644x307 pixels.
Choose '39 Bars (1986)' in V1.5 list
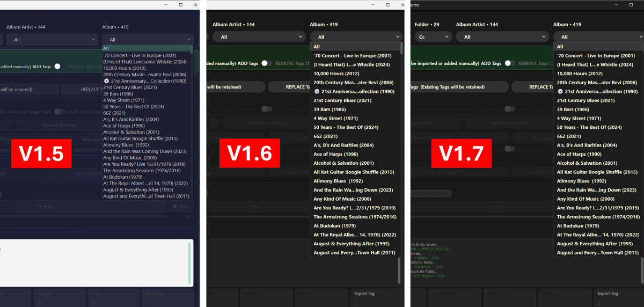click(147, 93)
